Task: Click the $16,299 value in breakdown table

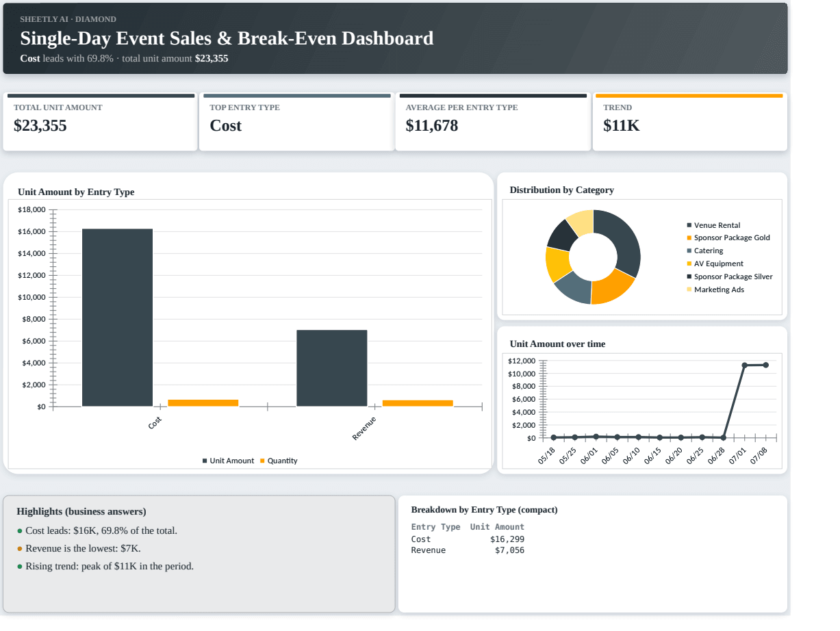Action: tap(507, 539)
